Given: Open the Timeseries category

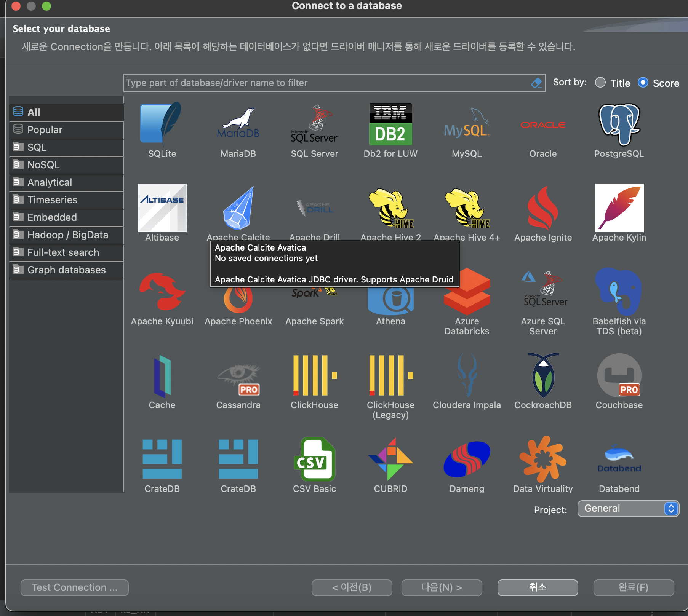Looking at the screenshot, I should [67, 200].
